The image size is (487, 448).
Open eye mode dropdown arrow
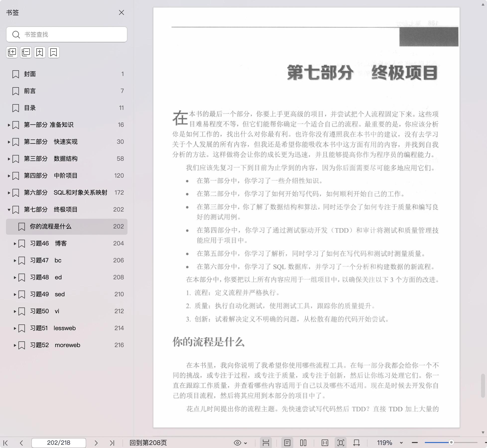coord(245,443)
